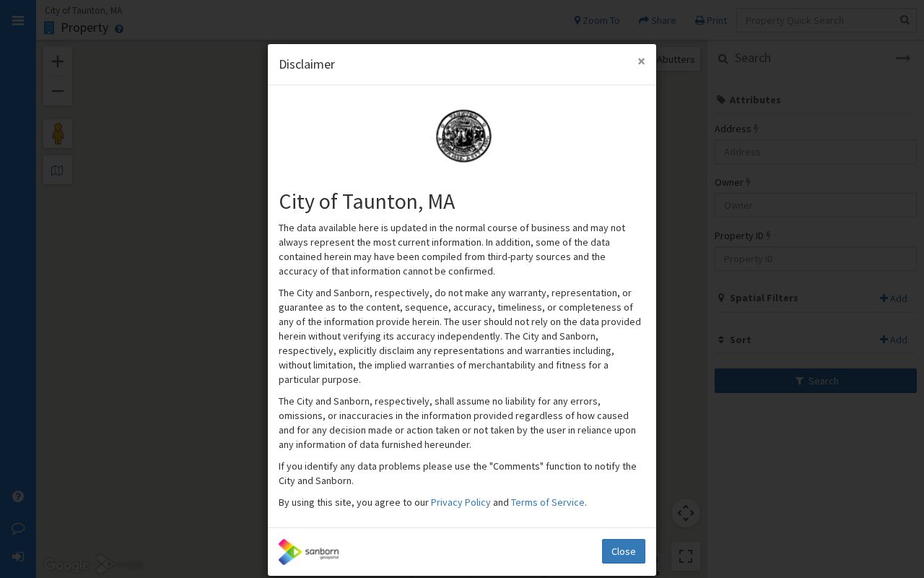Zoom in on the map
This screenshot has height=578, width=924.
[58, 61]
